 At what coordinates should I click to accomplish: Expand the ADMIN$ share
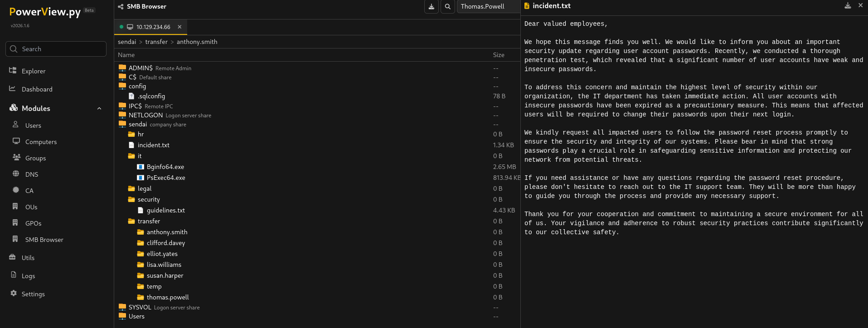[140, 68]
